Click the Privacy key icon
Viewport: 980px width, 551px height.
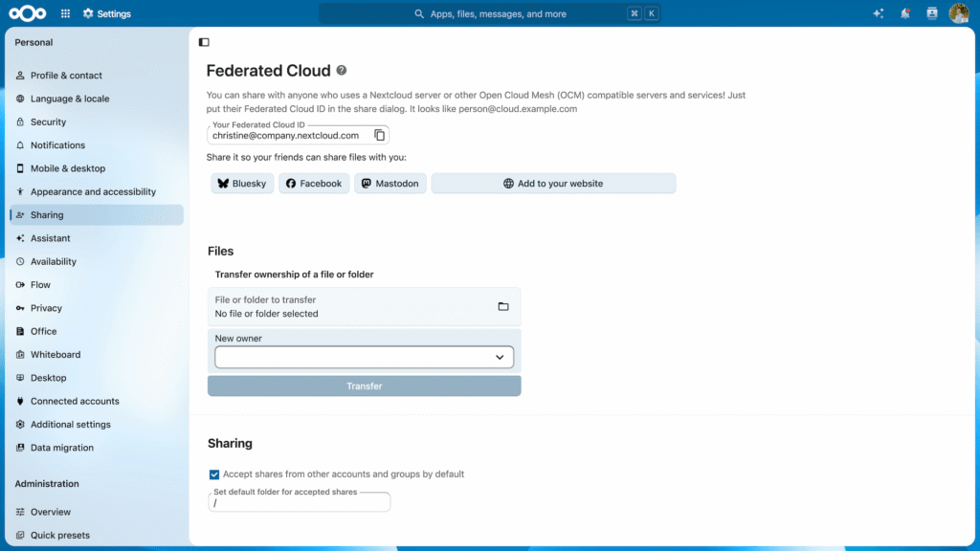(20, 308)
